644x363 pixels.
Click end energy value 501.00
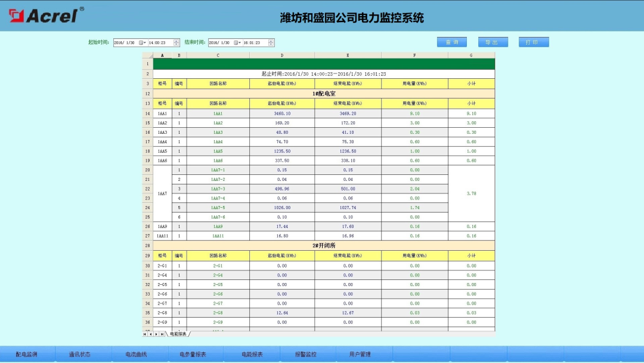(348, 189)
